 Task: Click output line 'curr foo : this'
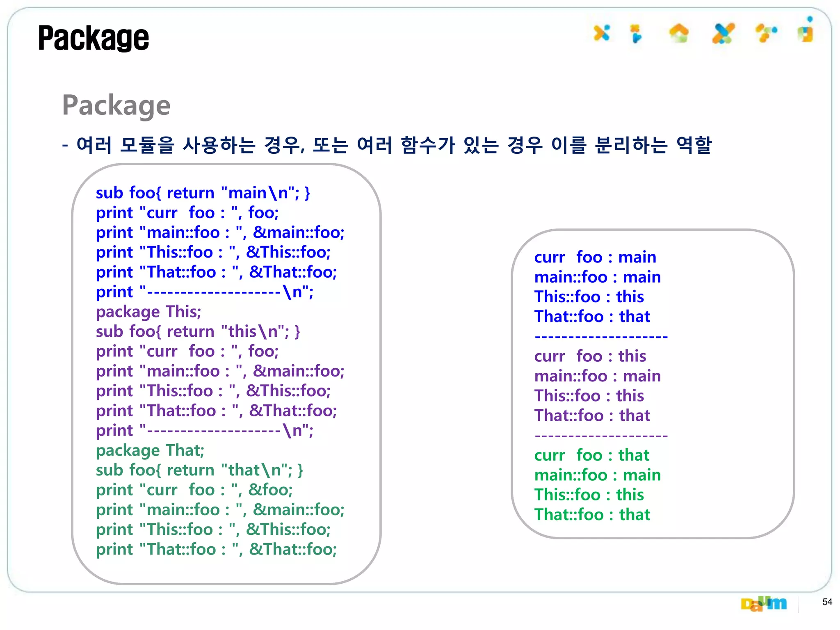[x=590, y=356]
